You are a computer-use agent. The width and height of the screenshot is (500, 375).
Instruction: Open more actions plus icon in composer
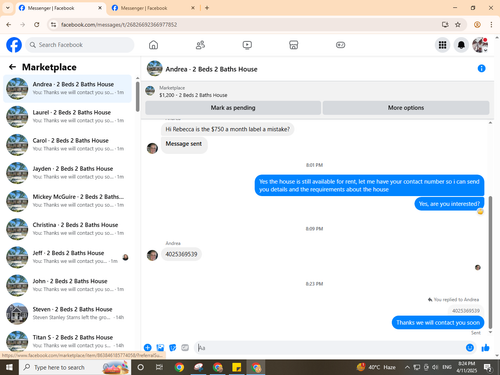(148, 348)
